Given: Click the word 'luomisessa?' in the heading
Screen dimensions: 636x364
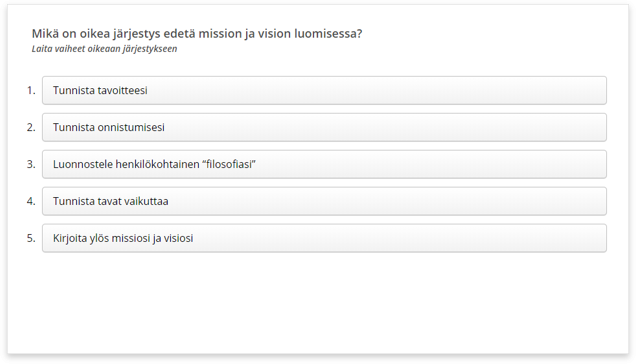Looking at the screenshot, I should click(x=328, y=34).
